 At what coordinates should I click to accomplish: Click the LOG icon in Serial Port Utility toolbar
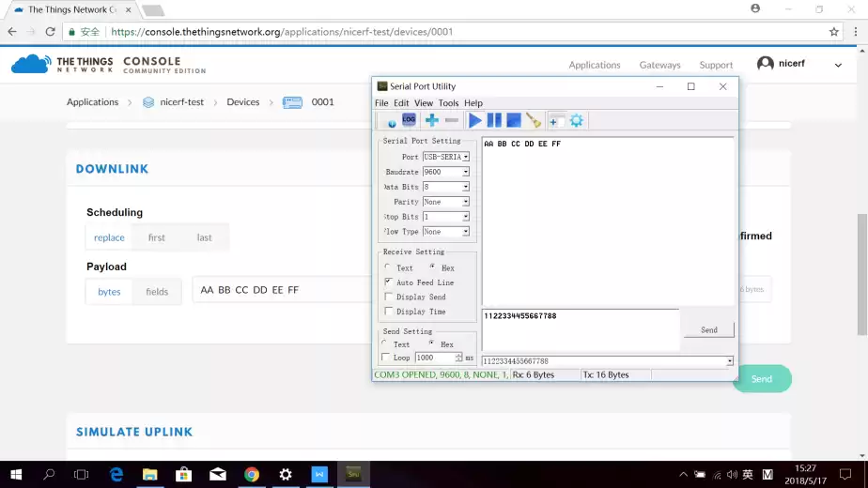(x=409, y=120)
